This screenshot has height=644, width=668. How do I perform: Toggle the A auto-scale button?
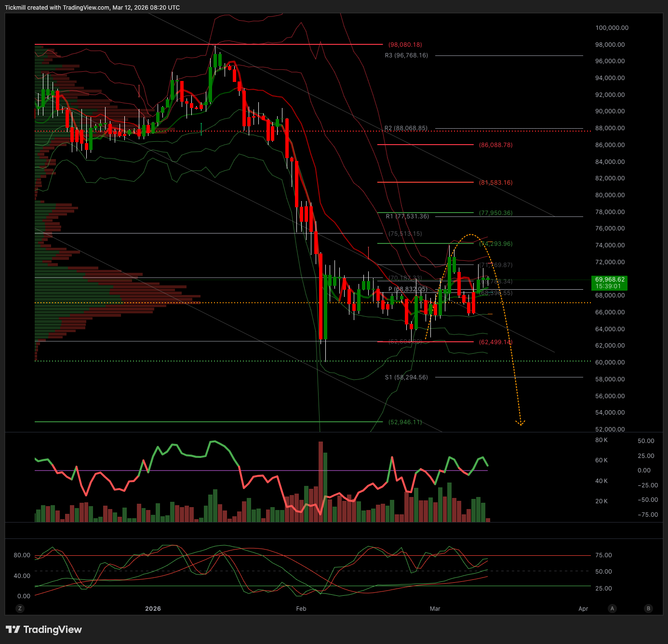(612, 608)
